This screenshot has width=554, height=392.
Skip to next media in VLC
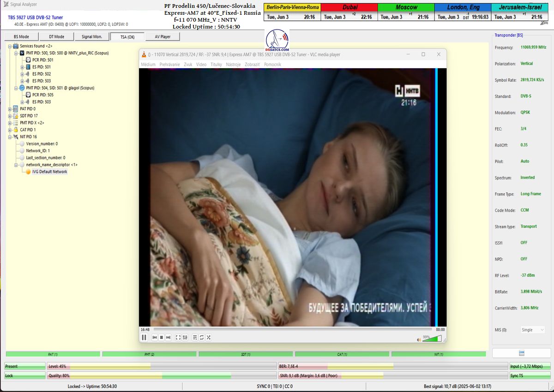tap(169, 338)
